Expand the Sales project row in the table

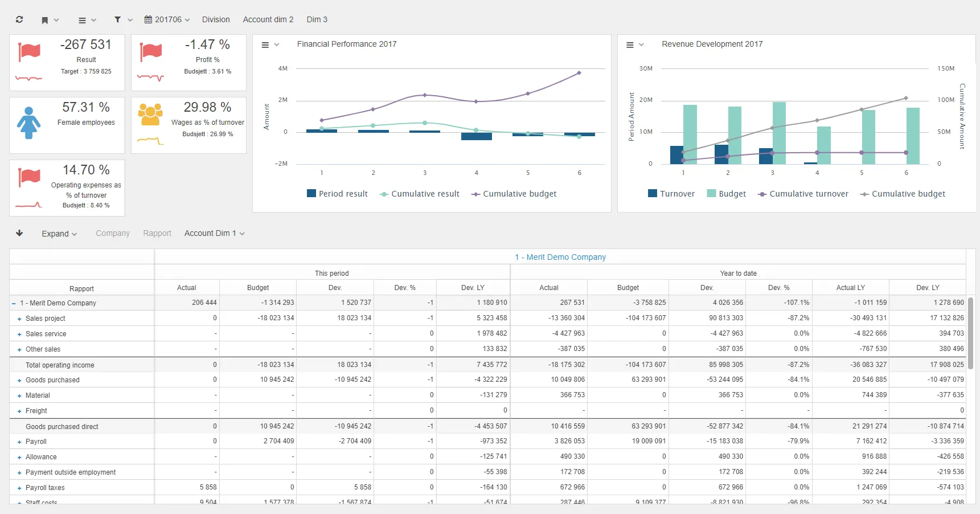tap(19, 319)
